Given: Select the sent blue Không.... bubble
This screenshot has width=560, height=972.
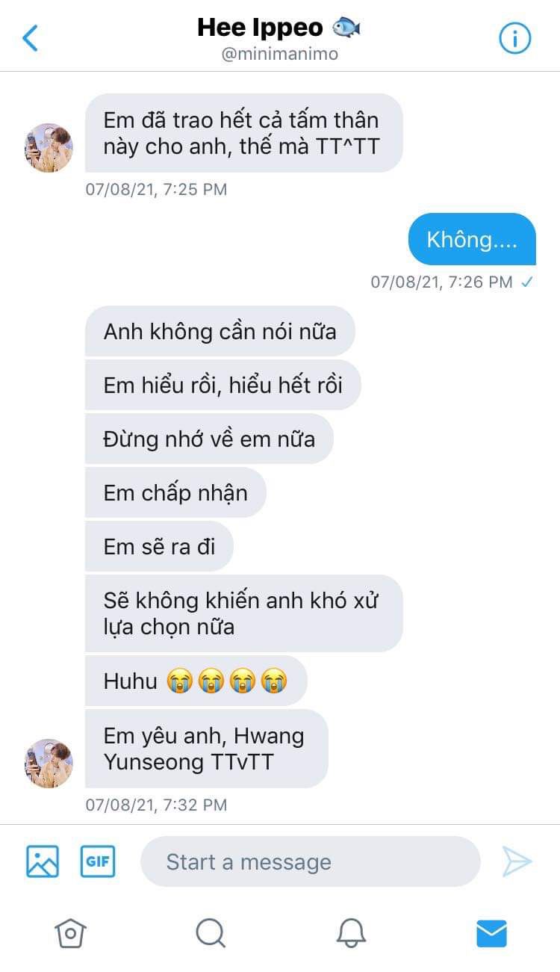Looking at the screenshot, I should (x=472, y=239).
